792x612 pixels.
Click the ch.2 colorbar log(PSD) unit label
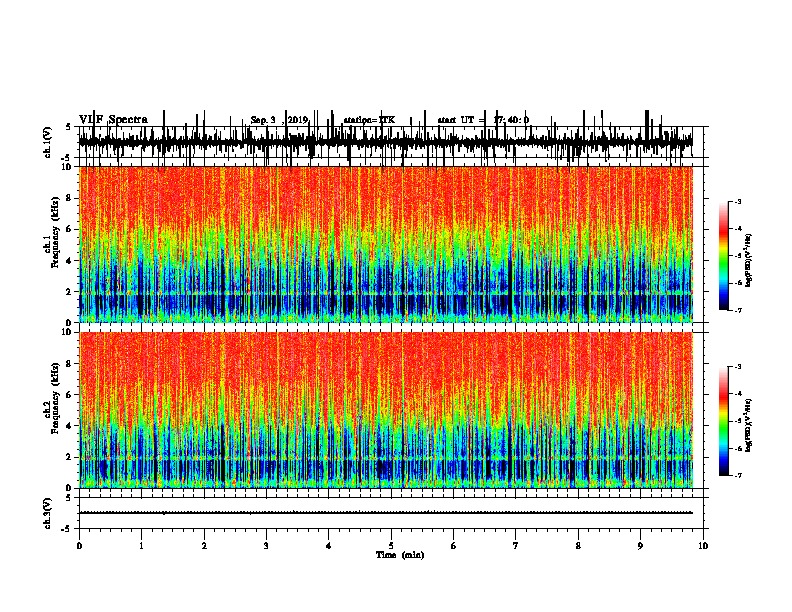click(749, 425)
